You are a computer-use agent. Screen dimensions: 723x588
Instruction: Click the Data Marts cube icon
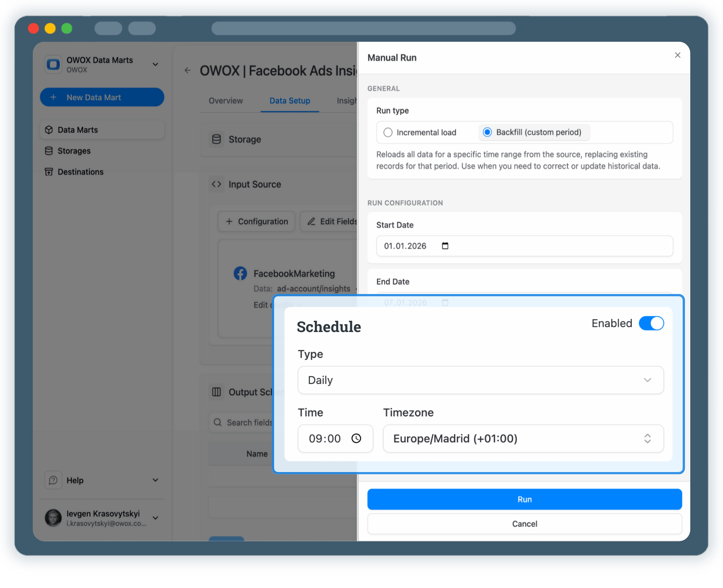point(49,129)
